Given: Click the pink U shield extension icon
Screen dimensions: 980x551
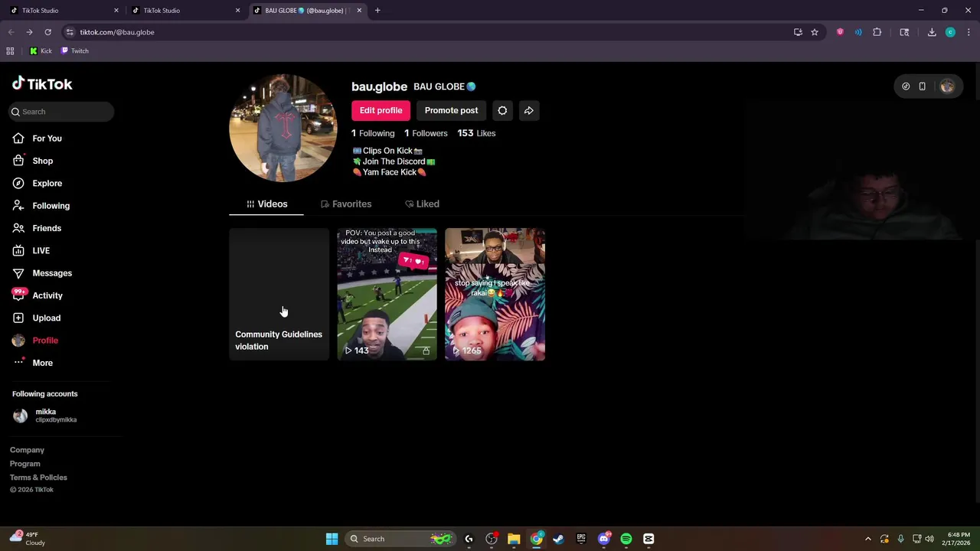Looking at the screenshot, I should tap(840, 32).
